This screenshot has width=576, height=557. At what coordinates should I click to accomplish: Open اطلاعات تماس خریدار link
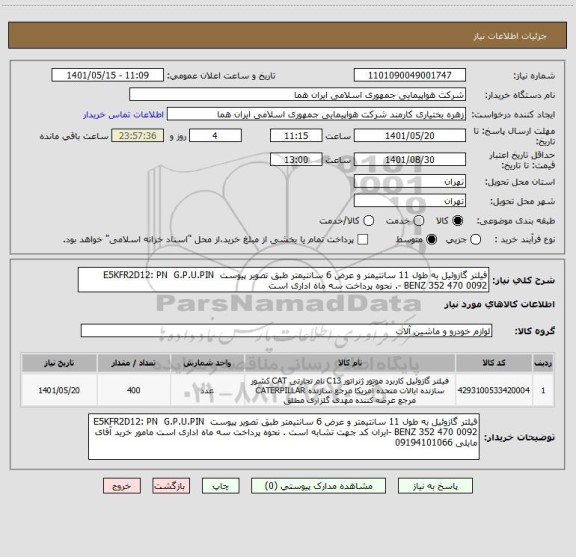(x=123, y=115)
